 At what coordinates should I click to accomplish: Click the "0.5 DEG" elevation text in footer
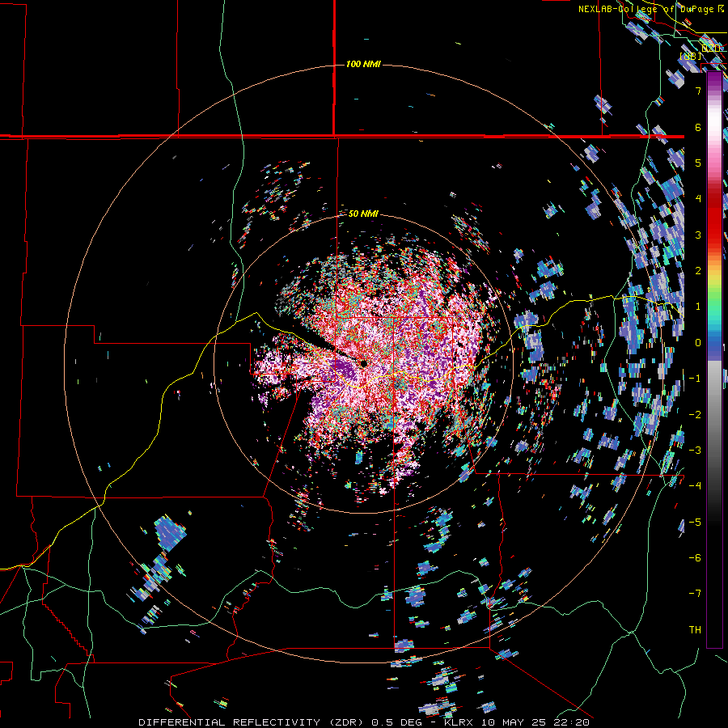(397, 722)
